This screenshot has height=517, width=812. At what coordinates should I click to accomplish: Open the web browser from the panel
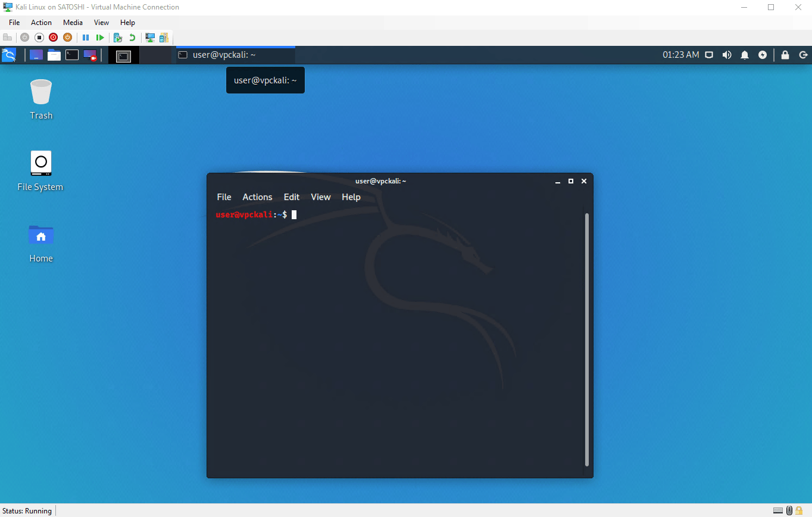coord(36,55)
